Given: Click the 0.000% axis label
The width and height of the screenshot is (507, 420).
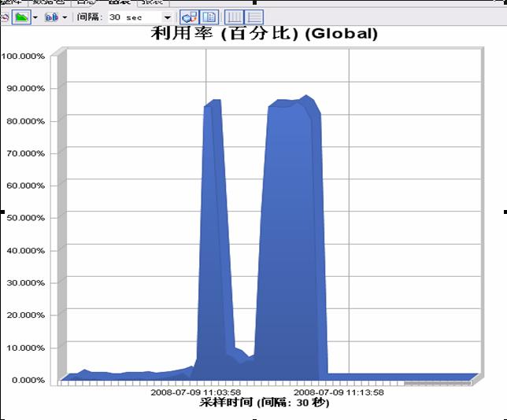Looking at the screenshot, I should point(28,380).
